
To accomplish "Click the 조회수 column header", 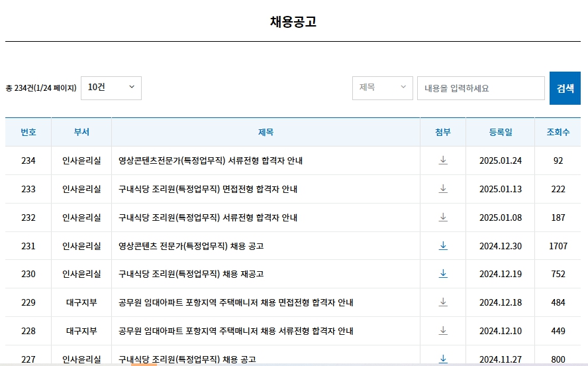I will 558,132.
